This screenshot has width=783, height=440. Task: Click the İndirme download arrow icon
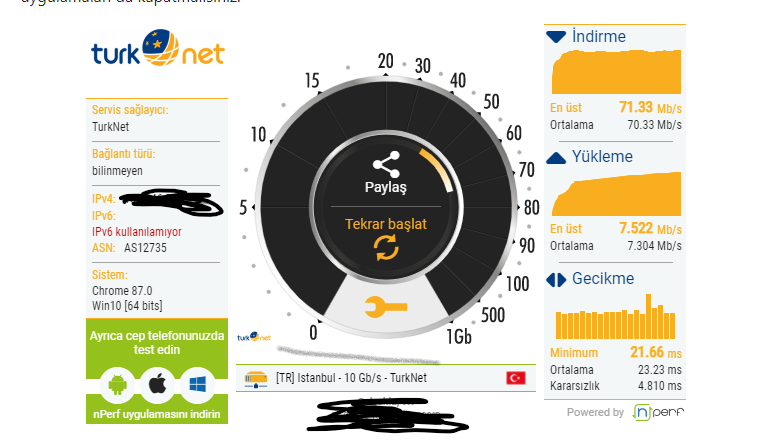click(556, 37)
